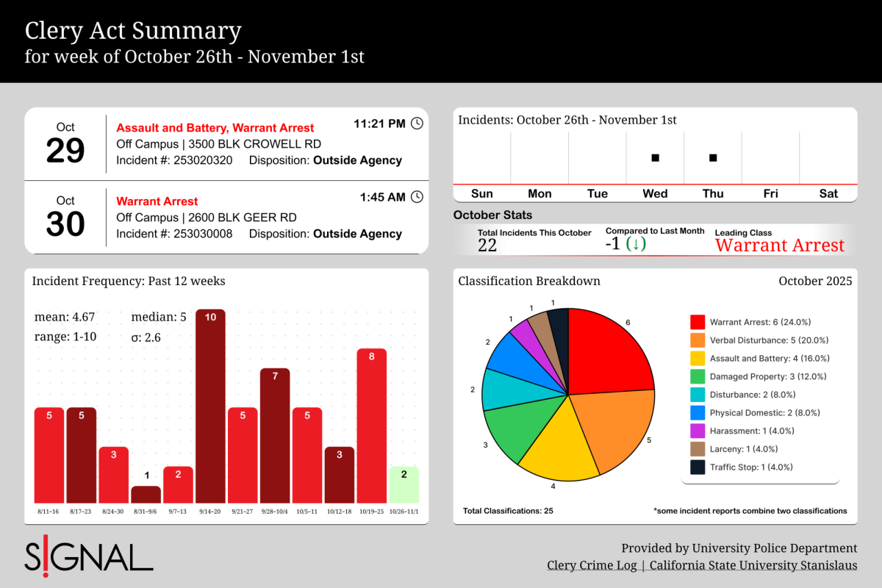Click the Wednesday incident marker square
882x588 pixels.
[x=654, y=157]
